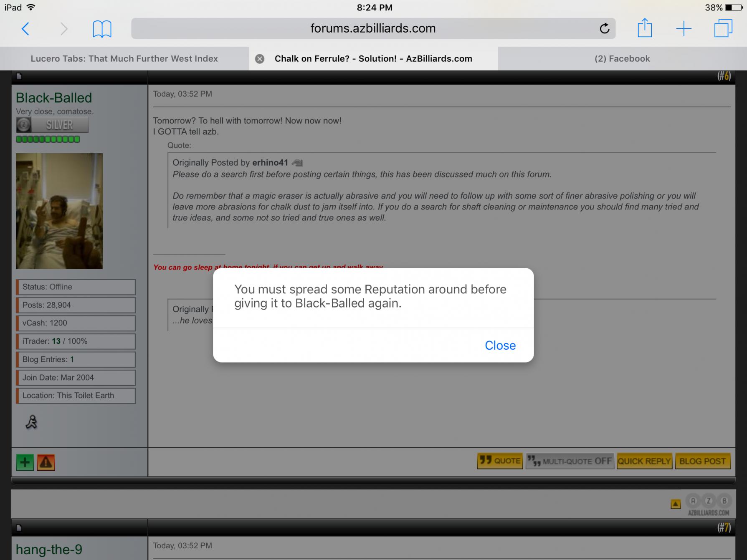
Task: Show all open tabs overview
Action: (x=723, y=29)
